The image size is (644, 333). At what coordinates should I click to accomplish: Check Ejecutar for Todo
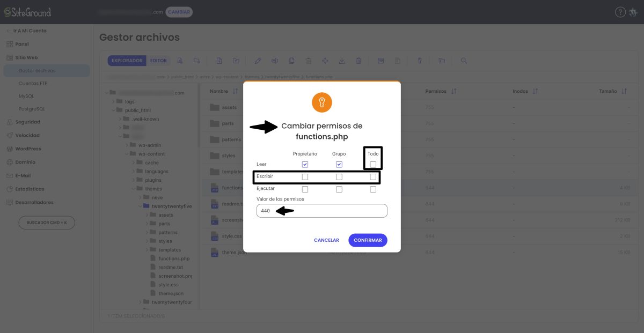pos(373,189)
